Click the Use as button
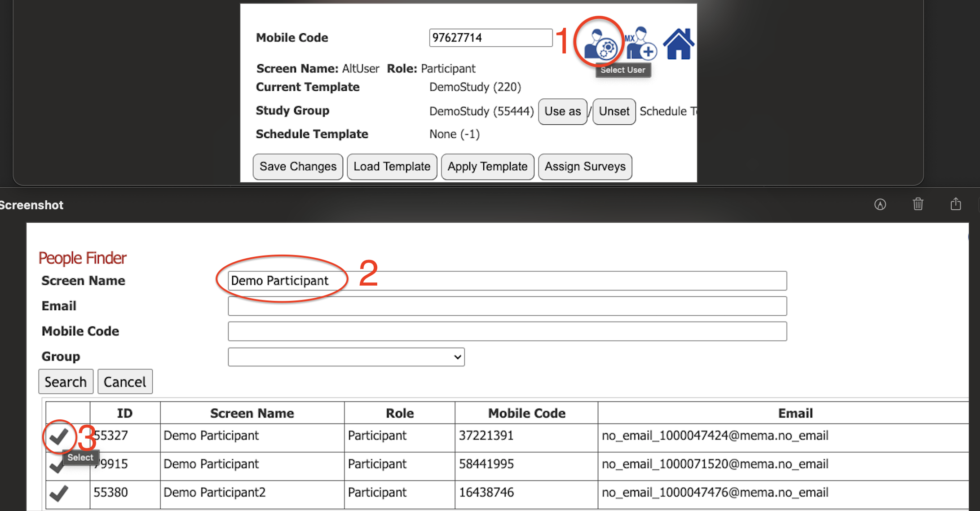The width and height of the screenshot is (980, 511). pyautogui.click(x=562, y=111)
